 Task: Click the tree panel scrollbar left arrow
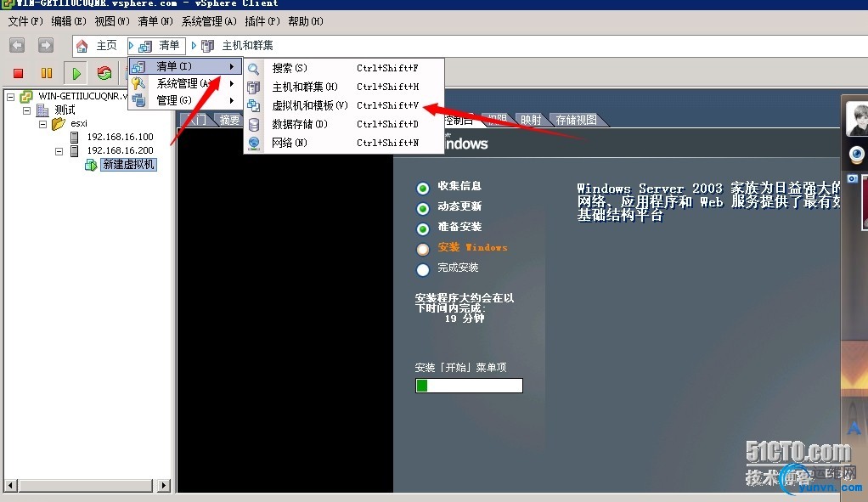click(x=10, y=486)
